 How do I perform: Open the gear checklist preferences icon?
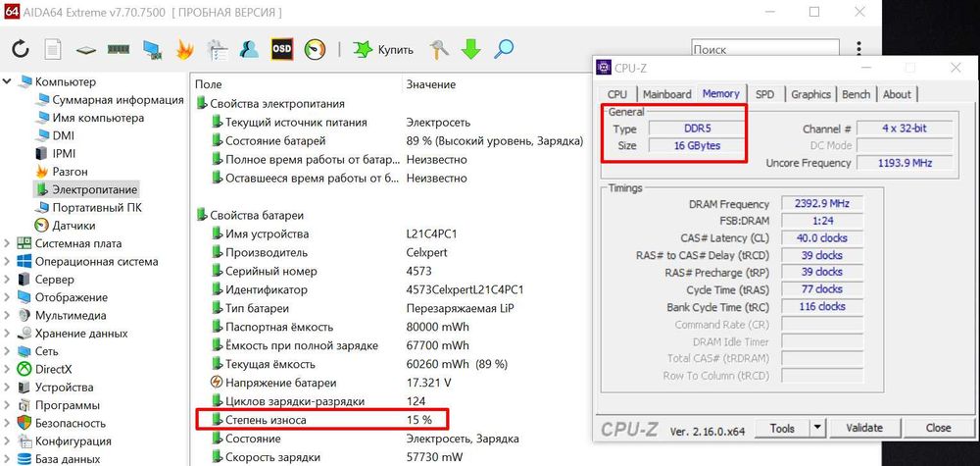click(217, 49)
